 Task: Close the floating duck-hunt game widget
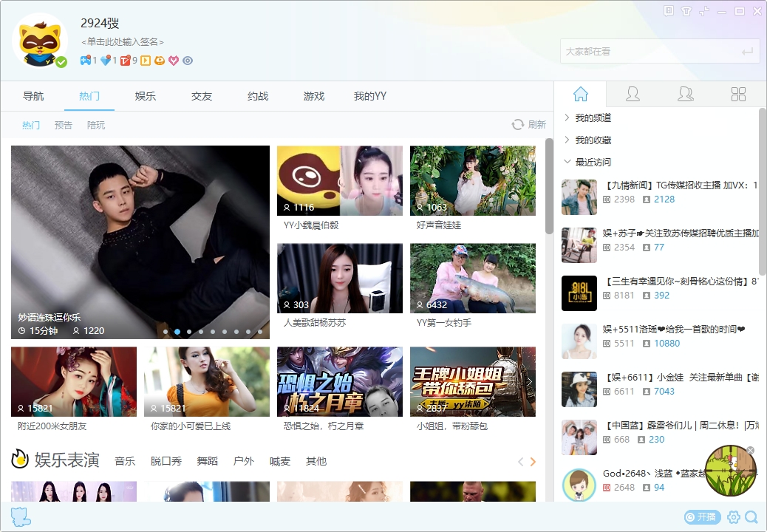pyautogui.click(x=750, y=450)
